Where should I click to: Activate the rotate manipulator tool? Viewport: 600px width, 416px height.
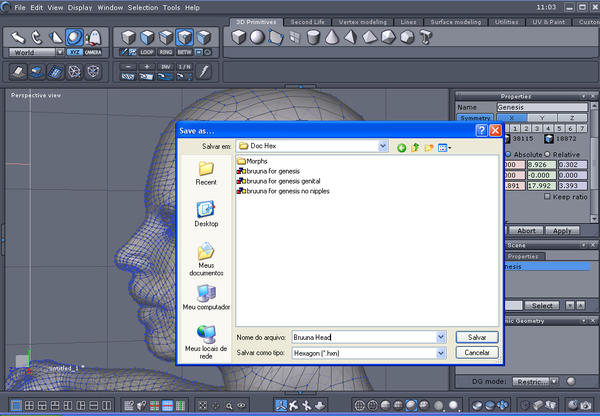[x=36, y=38]
